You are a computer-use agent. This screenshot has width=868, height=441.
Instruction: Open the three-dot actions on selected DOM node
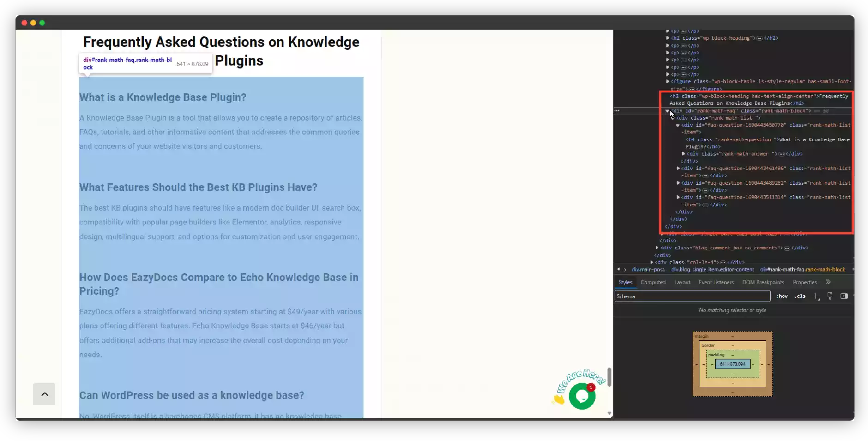pyautogui.click(x=617, y=111)
